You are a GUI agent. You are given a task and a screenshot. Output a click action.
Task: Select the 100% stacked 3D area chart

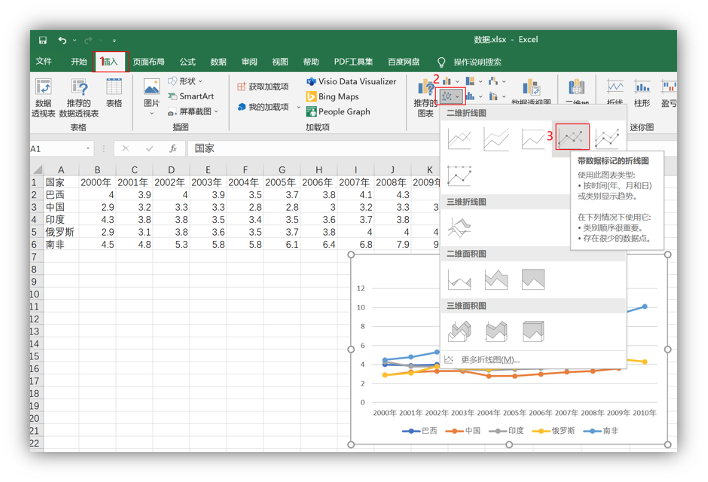[533, 331]
